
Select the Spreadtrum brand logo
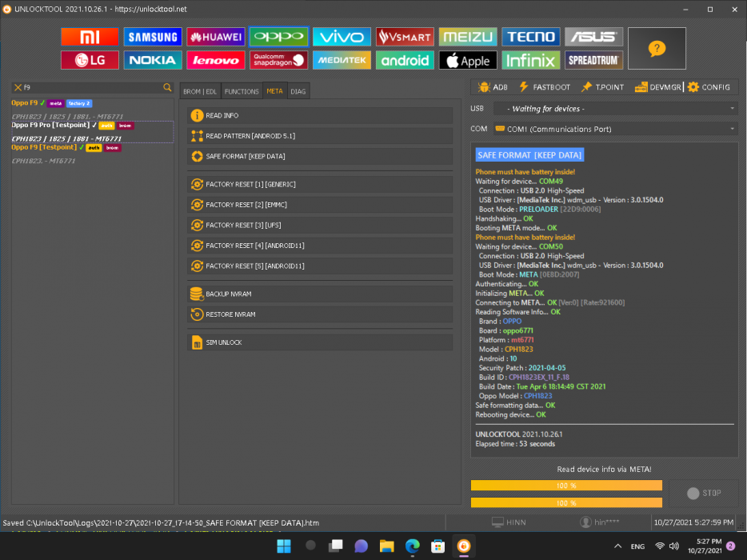click(593, 60)
